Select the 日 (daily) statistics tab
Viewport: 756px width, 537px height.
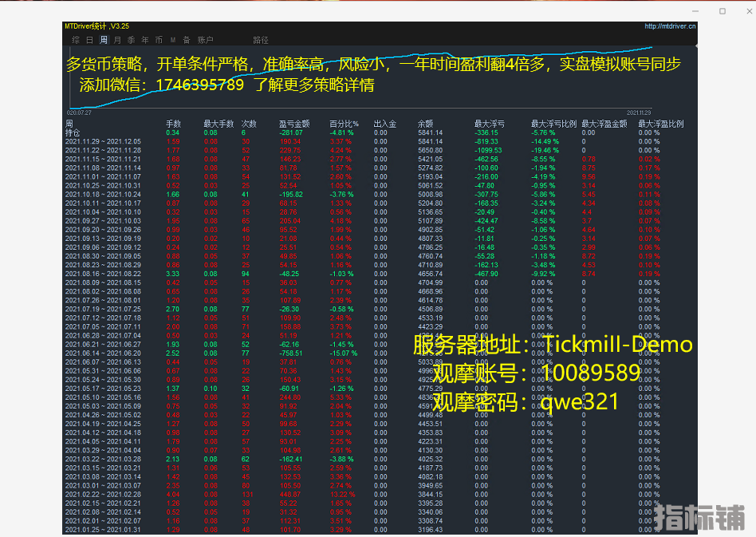(89, 39)
